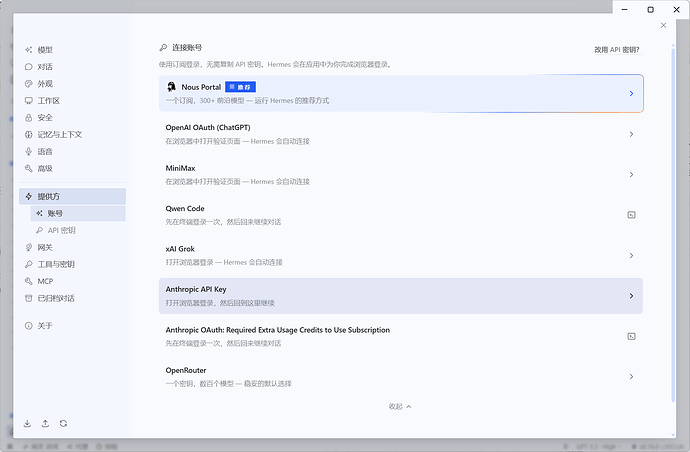Viewport: 690px width, 452px height.
Task: Open the 对话 settings section
Action: coord(73,67)
